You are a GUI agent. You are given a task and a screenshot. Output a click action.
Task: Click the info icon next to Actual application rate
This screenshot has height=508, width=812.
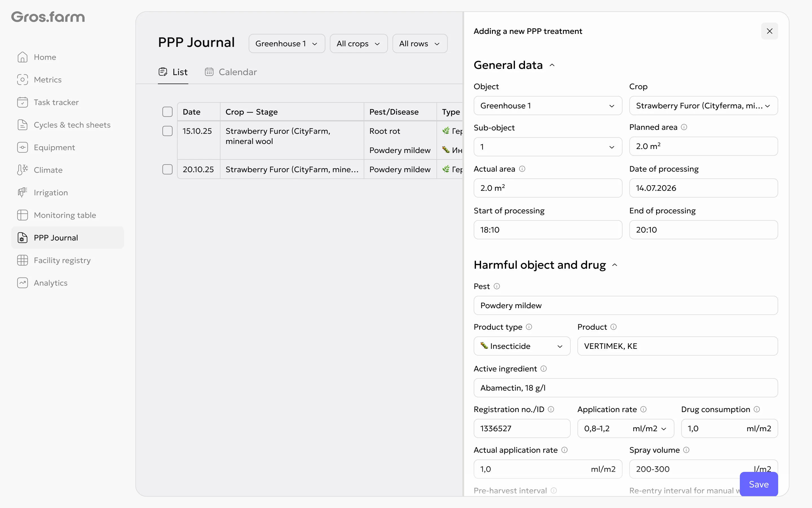(564, 450)
